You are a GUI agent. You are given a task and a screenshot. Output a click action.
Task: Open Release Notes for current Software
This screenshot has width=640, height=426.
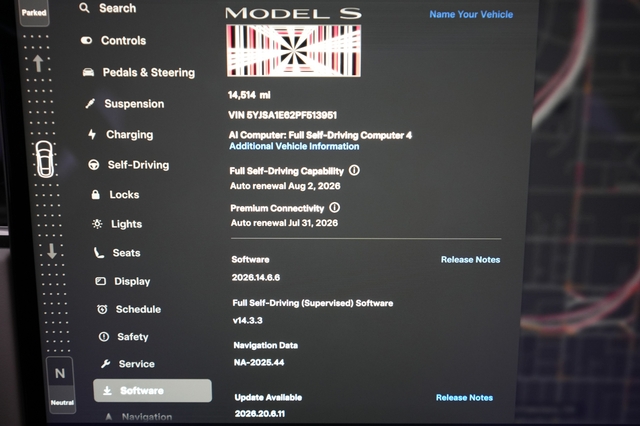470,260
